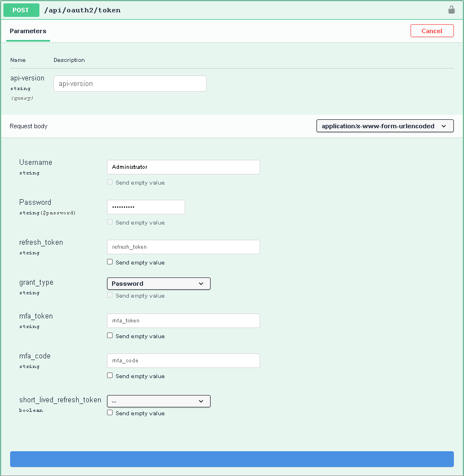Click the blue execute bar at bottom
464x476 pixels.
click(x=232, y=459)
